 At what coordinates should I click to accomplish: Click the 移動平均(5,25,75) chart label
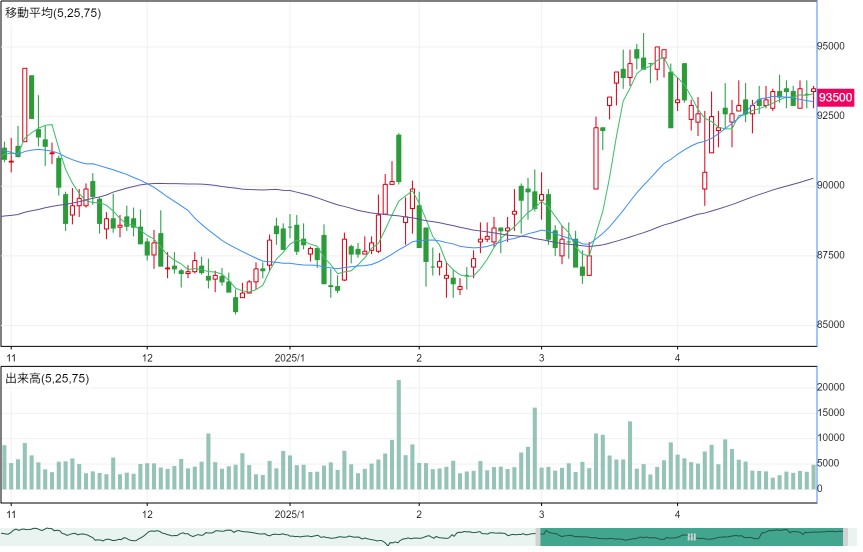tap(53, 13)
